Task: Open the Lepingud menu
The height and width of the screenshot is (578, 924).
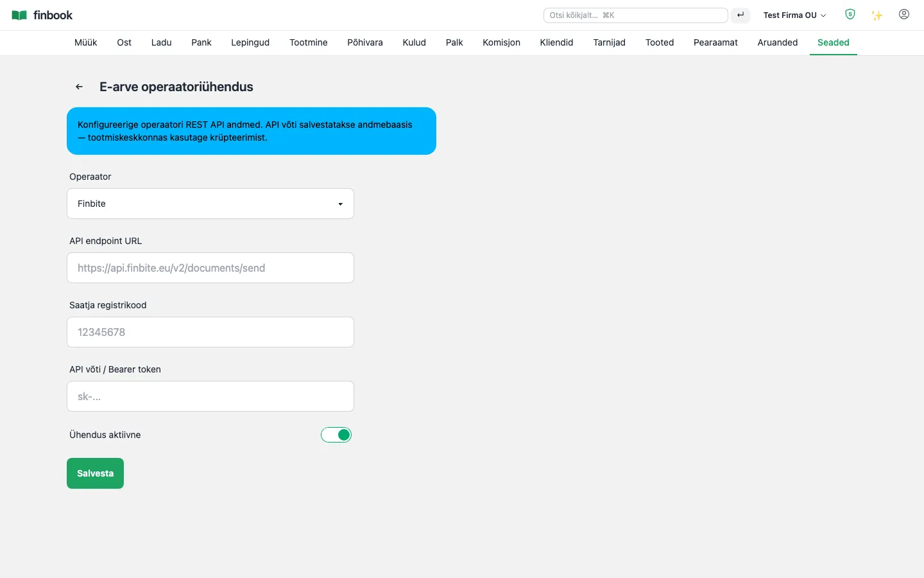Action: tap(250, 42)
